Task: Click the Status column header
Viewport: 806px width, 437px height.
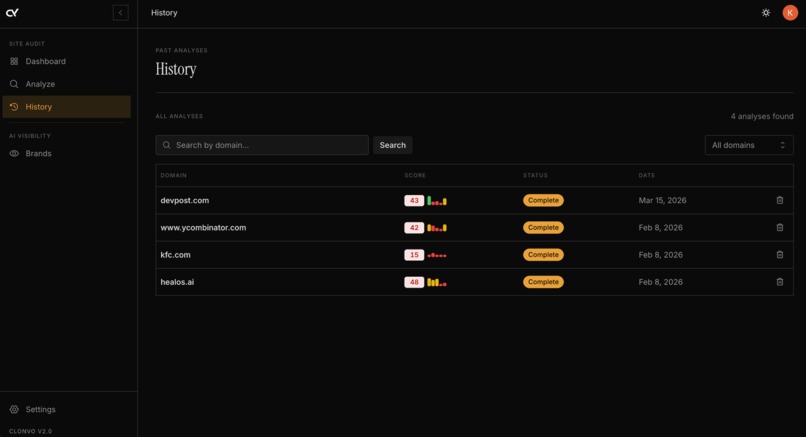Action: (535, 175)
